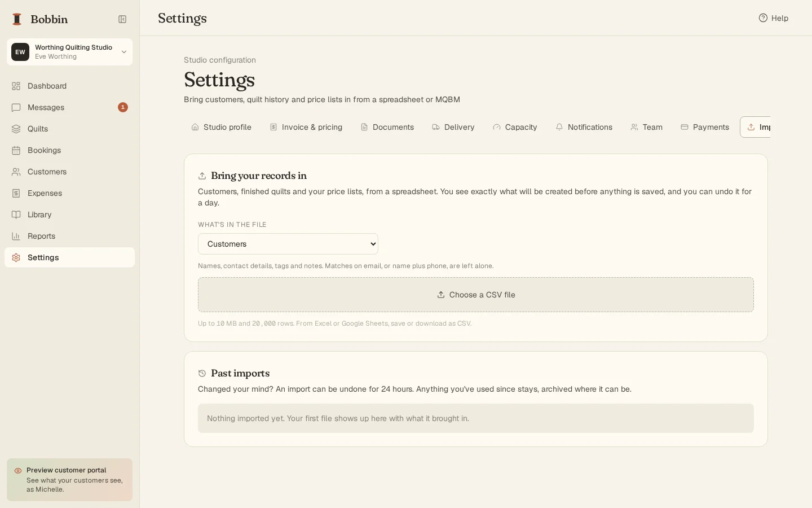
Task: Click the Bobbin spool logo
Action: pyautogui.click(x=17, y=19)
